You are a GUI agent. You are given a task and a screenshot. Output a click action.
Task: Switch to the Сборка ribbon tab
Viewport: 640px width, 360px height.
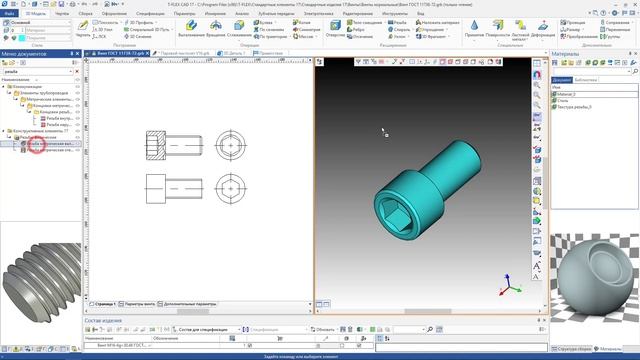[x=85, y=13]
